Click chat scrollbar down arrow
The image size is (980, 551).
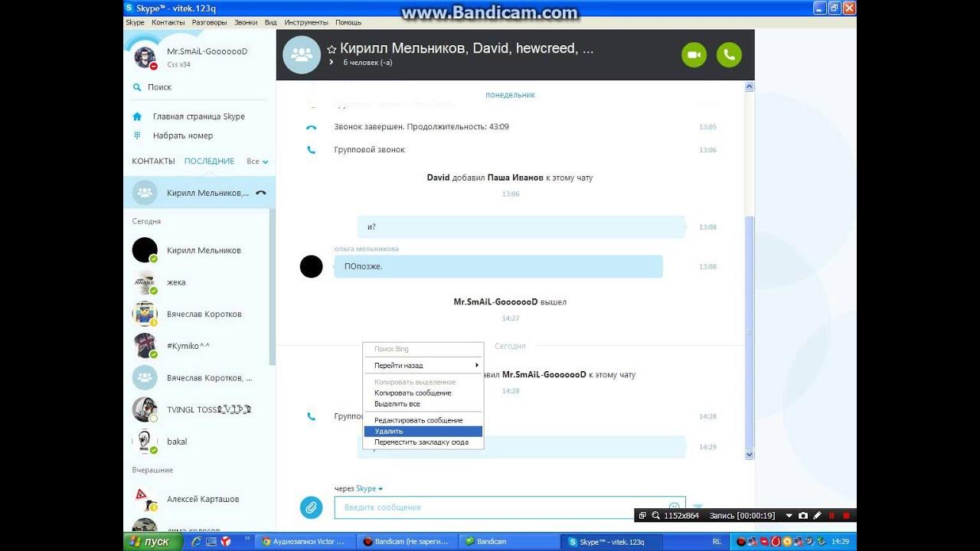pyautogui.click(x=750, y=455)
